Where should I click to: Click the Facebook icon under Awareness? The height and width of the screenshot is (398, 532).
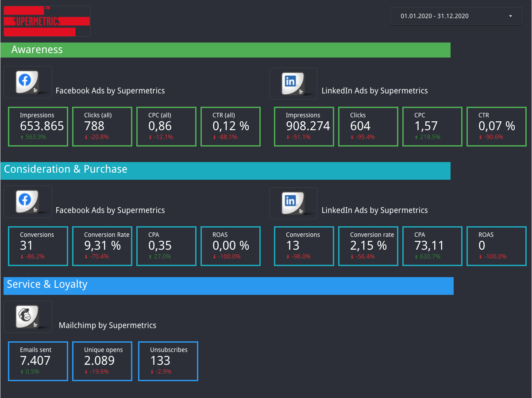[28, 82]
